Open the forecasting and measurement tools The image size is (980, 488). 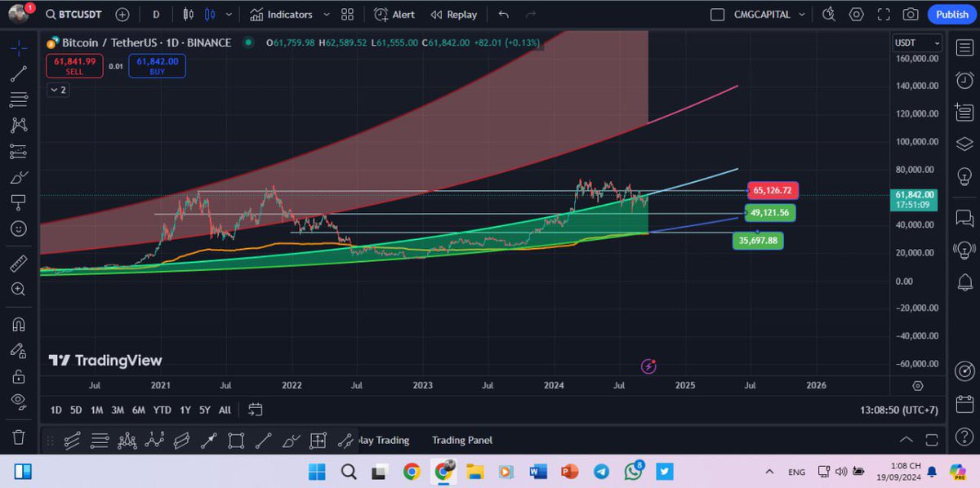pyautogui.click(x=19, y=151)
